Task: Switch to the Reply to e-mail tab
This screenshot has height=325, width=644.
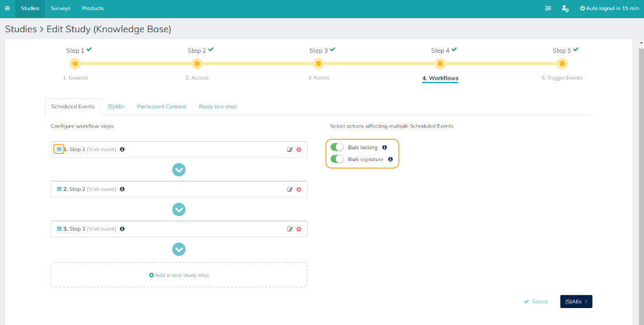Action: (x=218, y=107)
